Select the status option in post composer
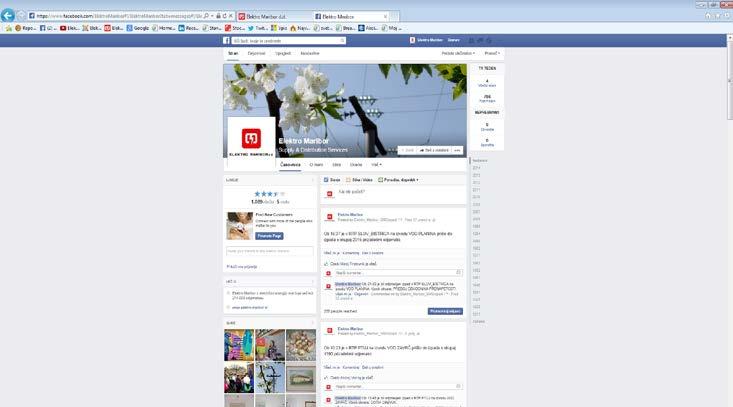This screenshot has width=733, height=407. point(332,180)
